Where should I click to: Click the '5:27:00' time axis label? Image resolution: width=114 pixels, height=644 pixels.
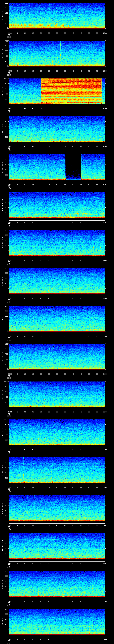point(9,525)
